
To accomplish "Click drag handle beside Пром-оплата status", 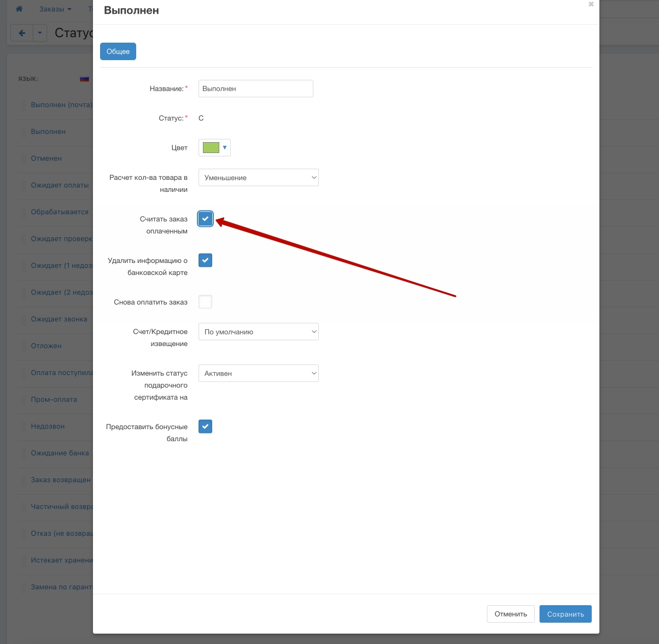I will 24,400.
